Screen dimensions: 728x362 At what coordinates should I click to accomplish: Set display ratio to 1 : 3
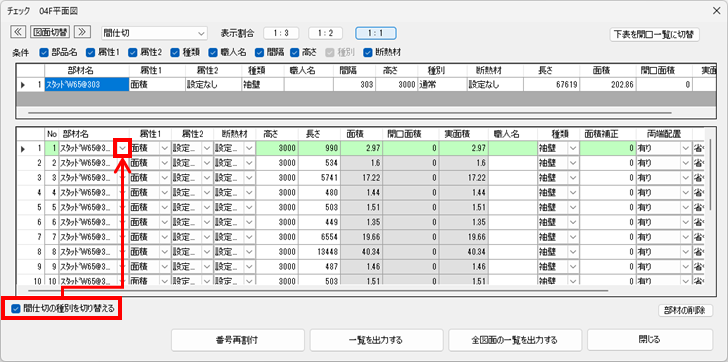pos(281,33)
